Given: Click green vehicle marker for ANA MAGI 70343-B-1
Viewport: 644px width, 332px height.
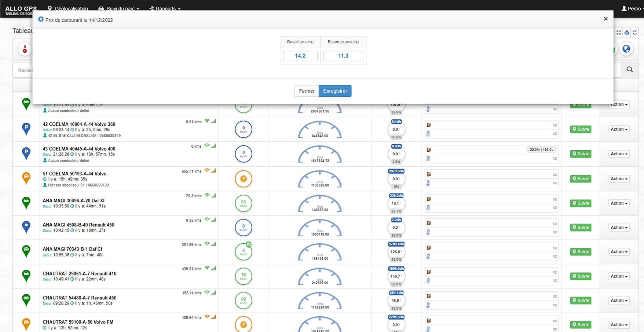Looking at the screenshot, I should tap(26, 251).
